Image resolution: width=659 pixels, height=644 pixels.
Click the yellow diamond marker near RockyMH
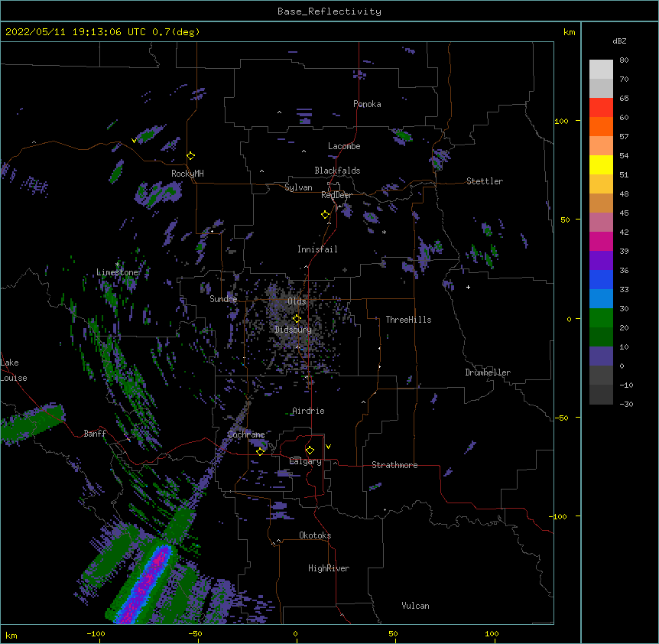pos(191,156)
